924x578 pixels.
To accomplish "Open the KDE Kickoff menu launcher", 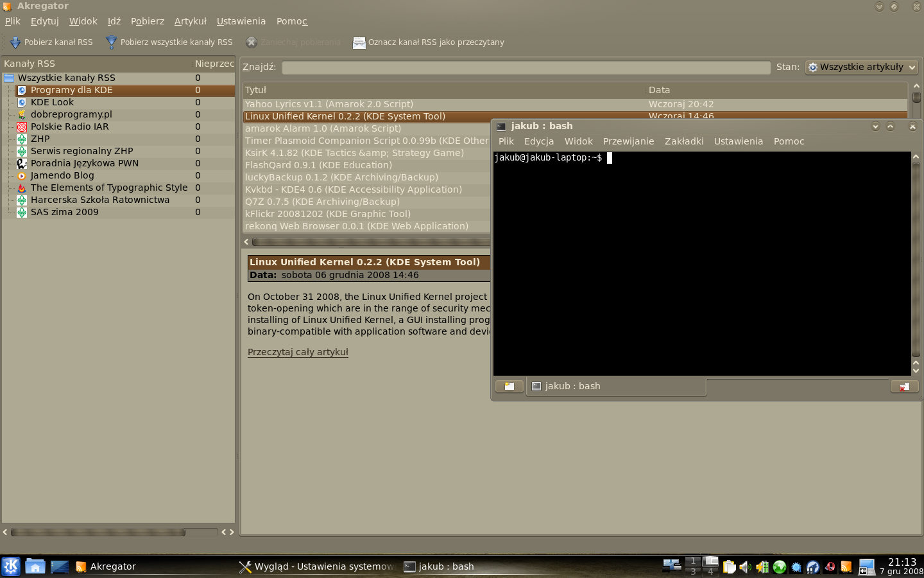I will pyautogui.click(x=11, y=566).
